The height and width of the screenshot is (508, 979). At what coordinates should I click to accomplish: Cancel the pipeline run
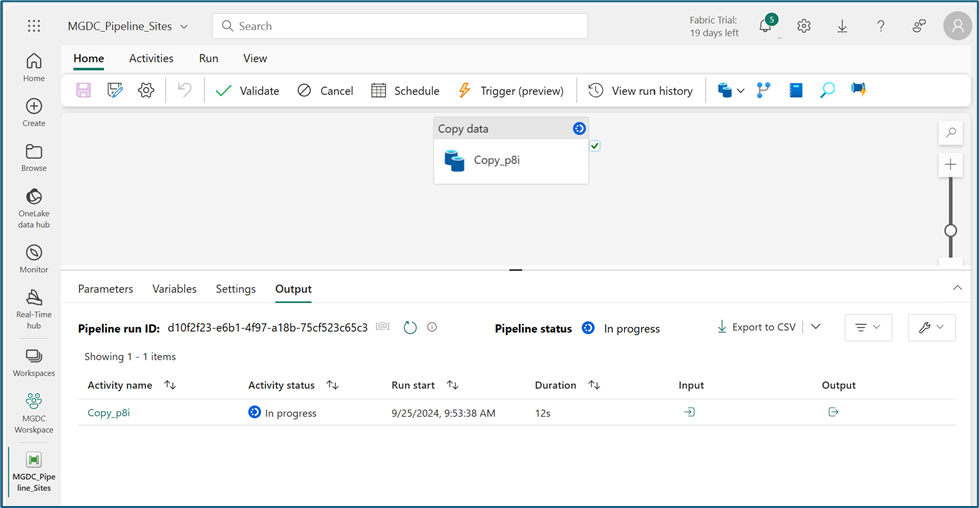click(325, 90)
